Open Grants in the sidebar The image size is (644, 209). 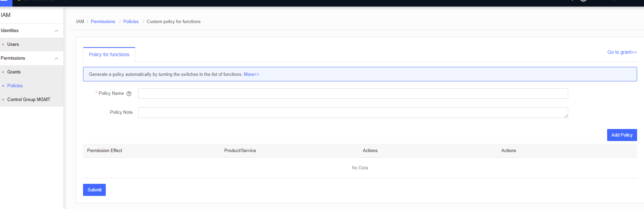(x=14, y=72)
